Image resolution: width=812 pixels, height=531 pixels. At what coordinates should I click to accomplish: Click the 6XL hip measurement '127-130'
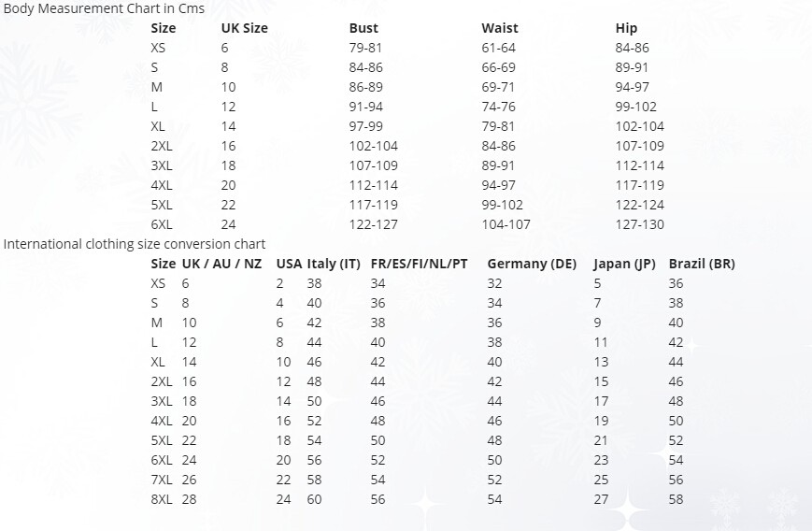(x=639, y=224)
